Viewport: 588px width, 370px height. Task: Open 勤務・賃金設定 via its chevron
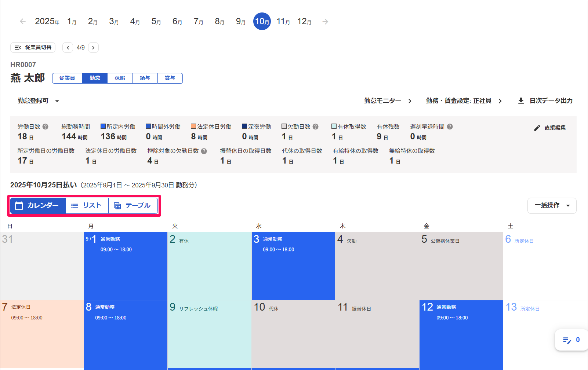pyautogui.click(x=500, y=101)
